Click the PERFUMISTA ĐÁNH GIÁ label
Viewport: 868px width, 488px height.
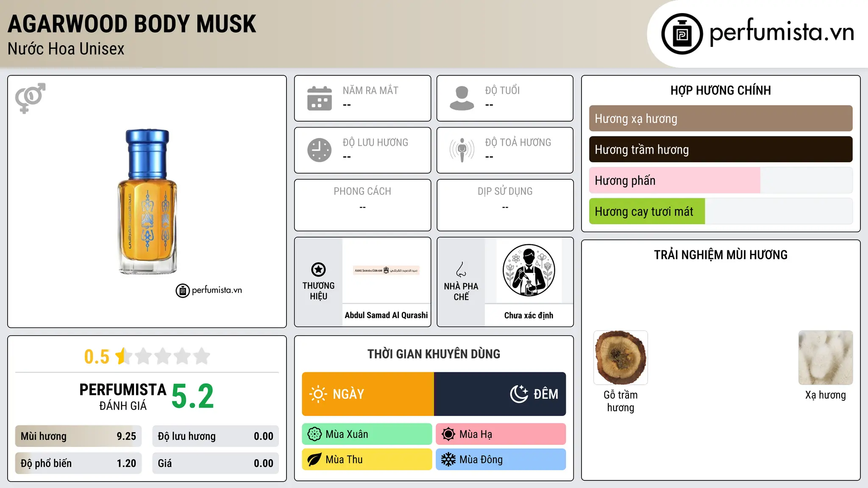(123, 396)
